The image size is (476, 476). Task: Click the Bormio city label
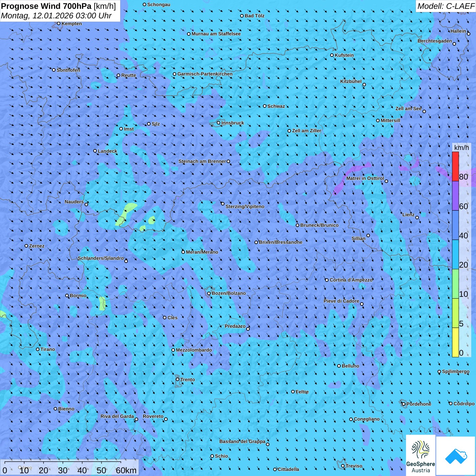[78, 295]
